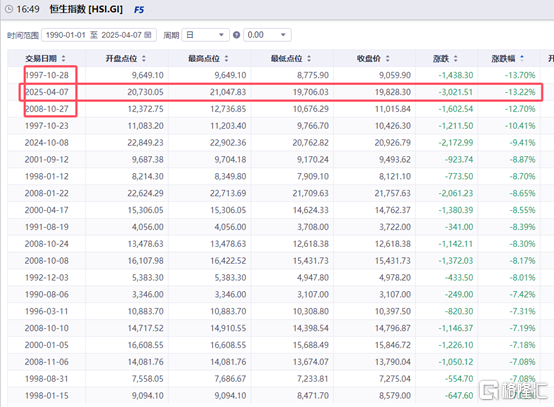554x407 pixels.
Task: Select the 1990-08-06 date cell
Action: click(47, 294)
